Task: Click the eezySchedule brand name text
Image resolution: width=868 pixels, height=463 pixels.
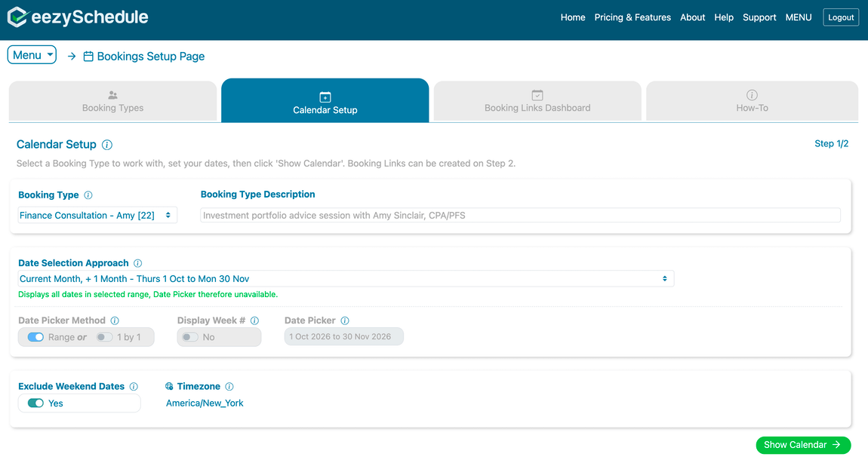Action: (90, 17)
